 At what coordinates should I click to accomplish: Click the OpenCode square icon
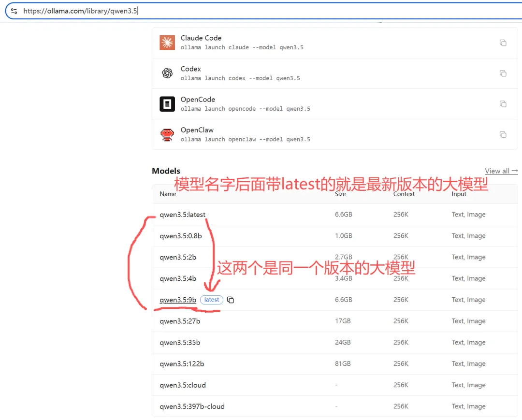(x=167, y=104)
